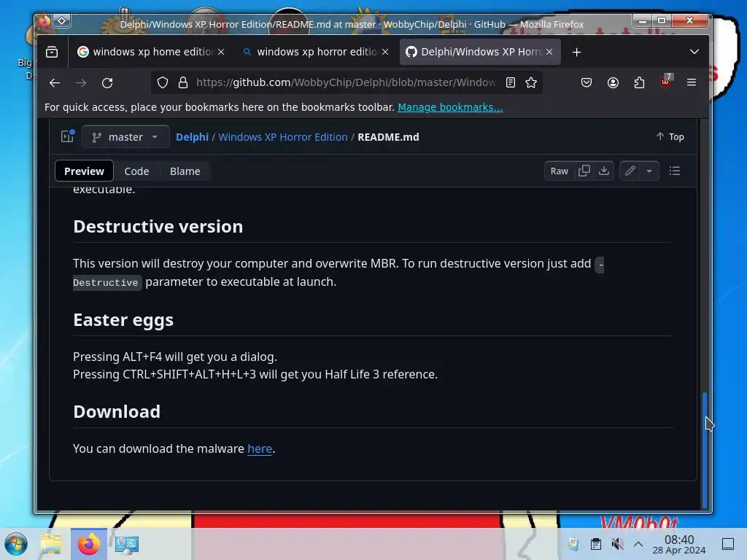Close the GitHub Delphi tab

[549, 52]
